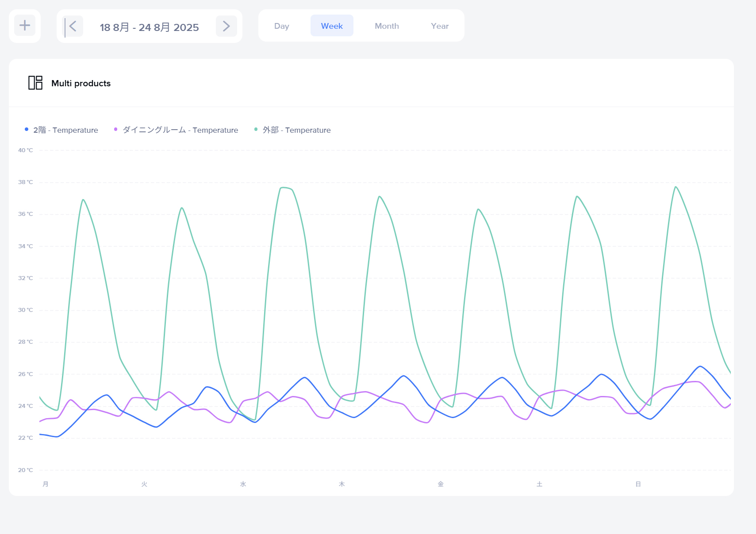Hide the 外部 - Temperature legend series
This screenshot has height=534, width=756.
tap(296, 130)
